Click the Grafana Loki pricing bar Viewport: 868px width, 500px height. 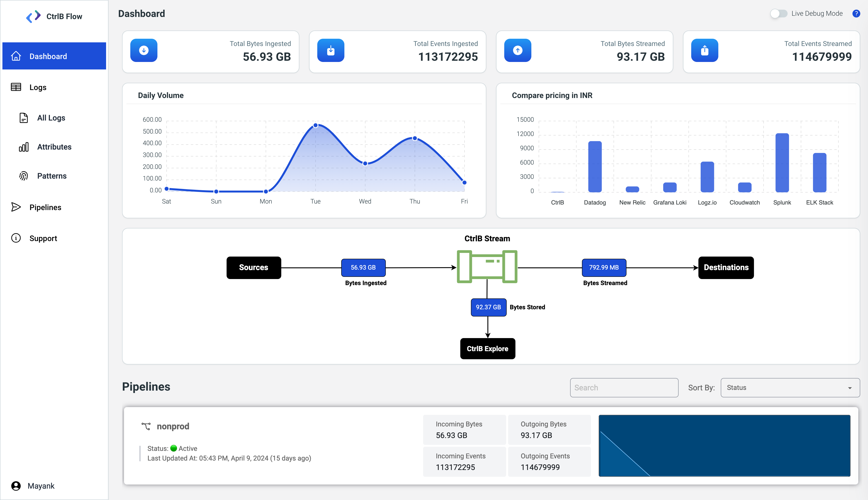point(670,188)
